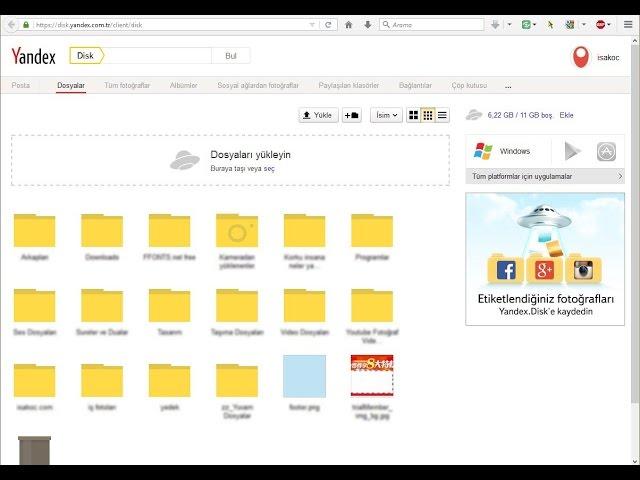The height and width of the screenshot is (480, 640).
Task: Click the Instagram folder in the banner
Action: (583, 269)
